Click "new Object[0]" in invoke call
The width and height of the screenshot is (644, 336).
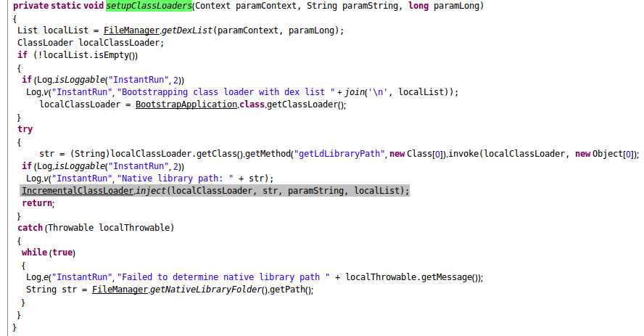tap(604, 154)
